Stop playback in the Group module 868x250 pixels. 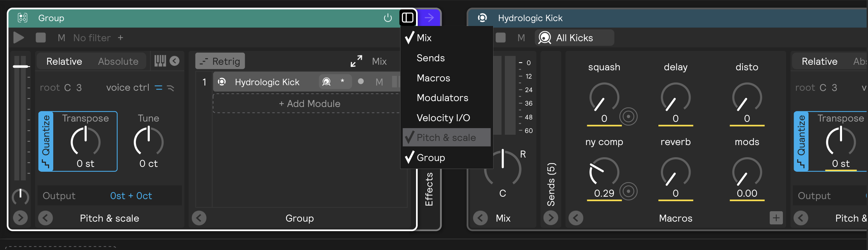pyautogui.click(x=41, y=37)
